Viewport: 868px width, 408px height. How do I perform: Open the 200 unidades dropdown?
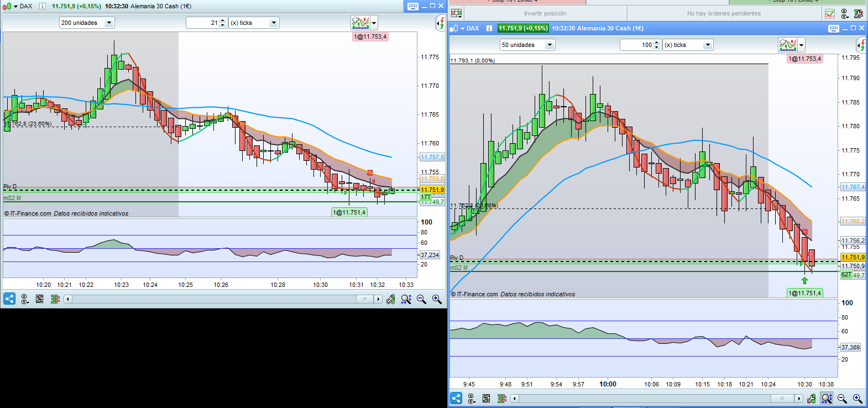[87, 23]
